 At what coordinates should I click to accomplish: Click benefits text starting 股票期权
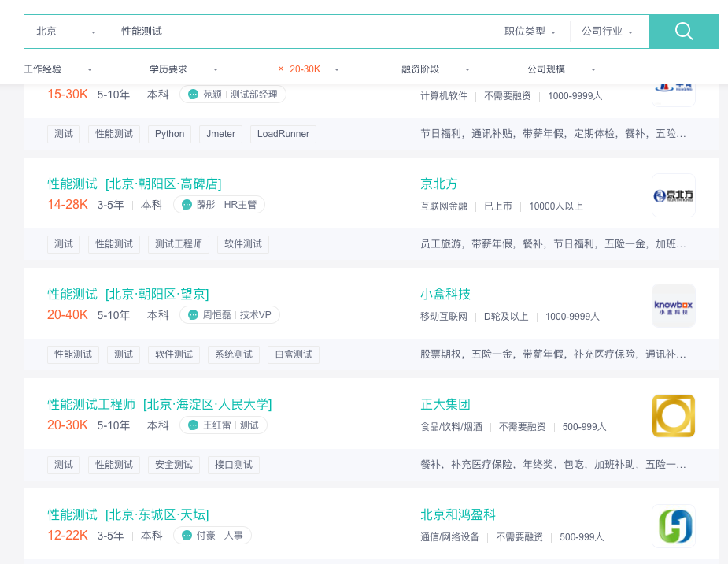[553, 354]
